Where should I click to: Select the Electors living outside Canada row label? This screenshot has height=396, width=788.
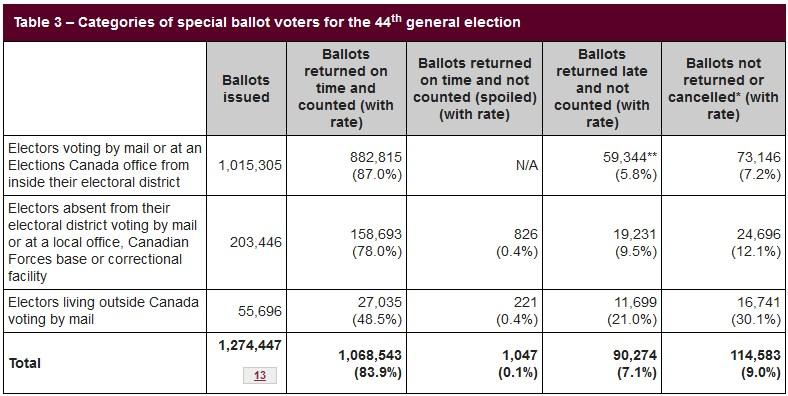point(105,311)
